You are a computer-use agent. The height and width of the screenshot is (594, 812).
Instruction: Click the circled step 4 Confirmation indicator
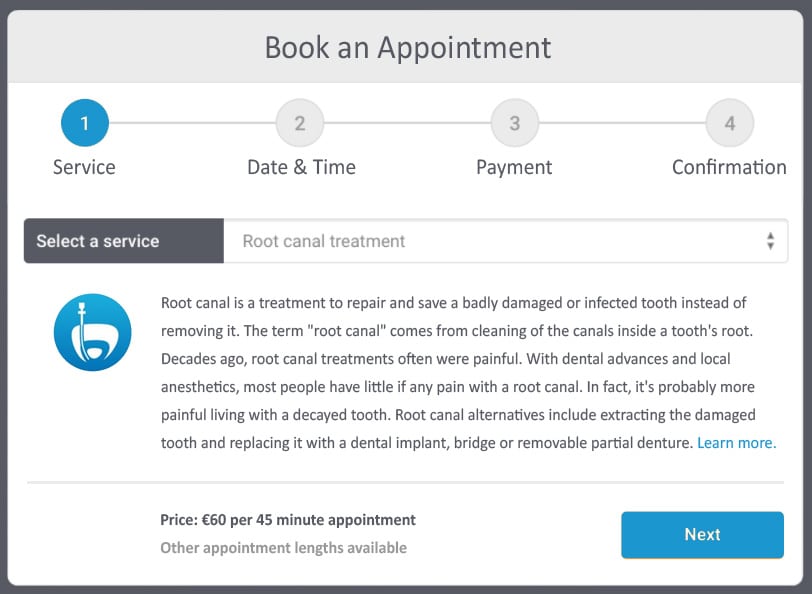(729, 122)
